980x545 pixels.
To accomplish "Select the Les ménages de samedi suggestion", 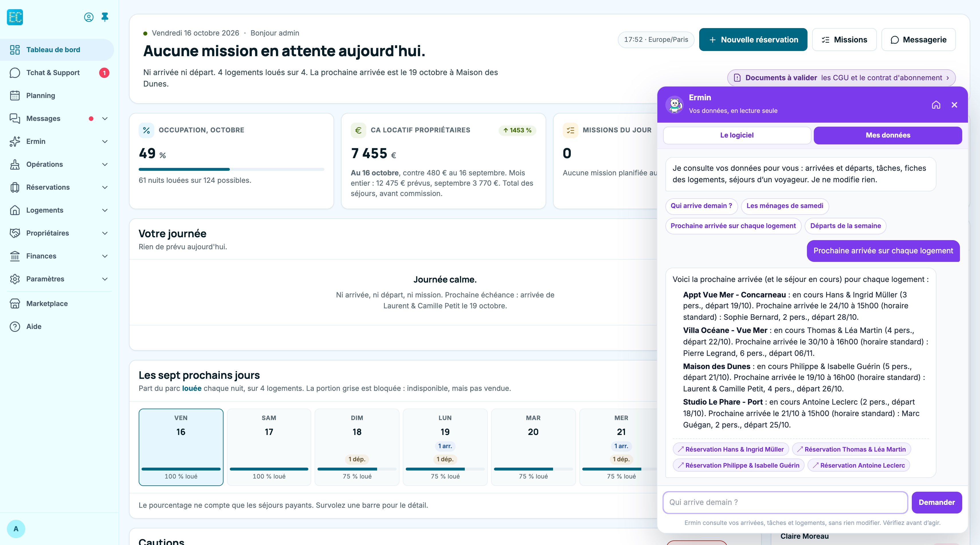I will 785,206.
